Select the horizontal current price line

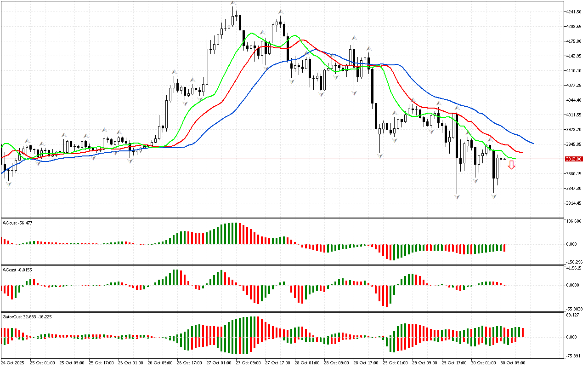pos(276,159)
